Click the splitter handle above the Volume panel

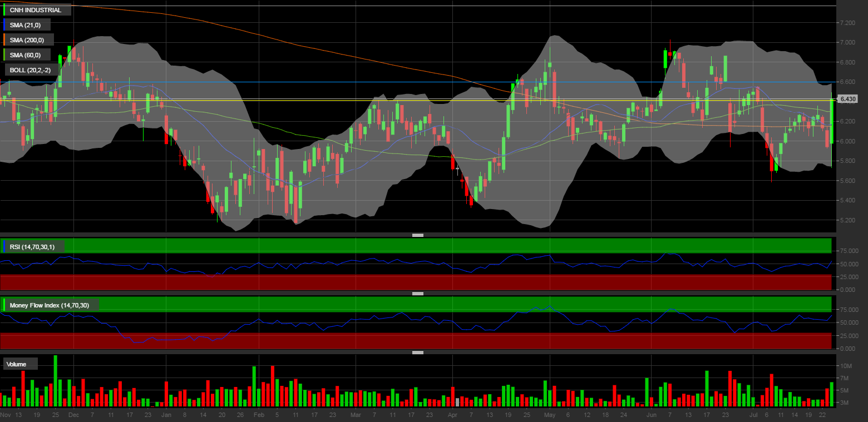(x=418, y=353)
